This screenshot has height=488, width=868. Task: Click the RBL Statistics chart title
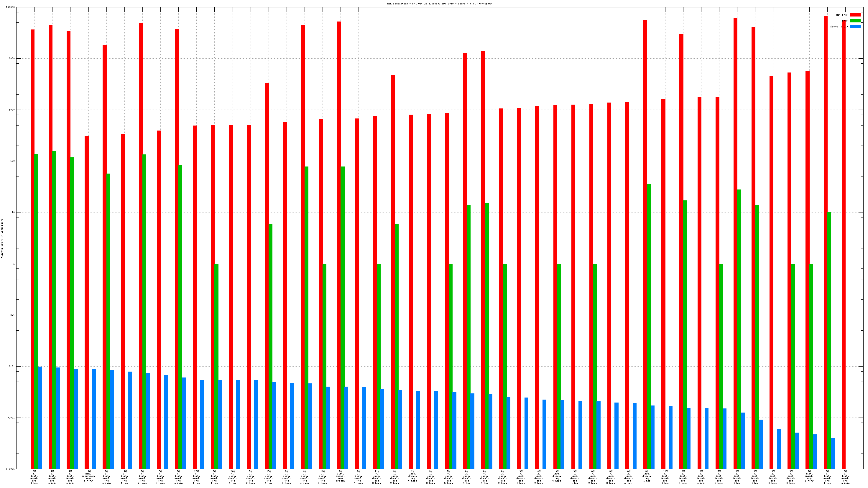click(x=439, y=4)
